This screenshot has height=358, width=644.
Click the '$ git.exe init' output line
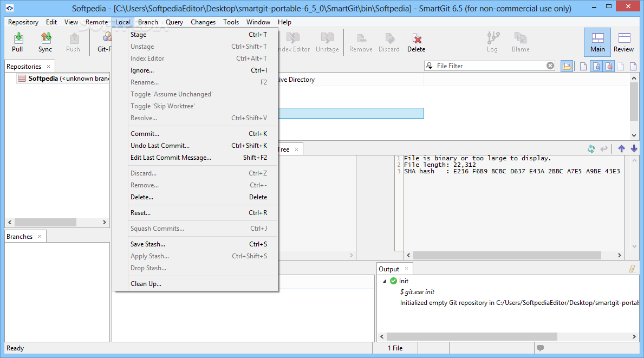417,292
